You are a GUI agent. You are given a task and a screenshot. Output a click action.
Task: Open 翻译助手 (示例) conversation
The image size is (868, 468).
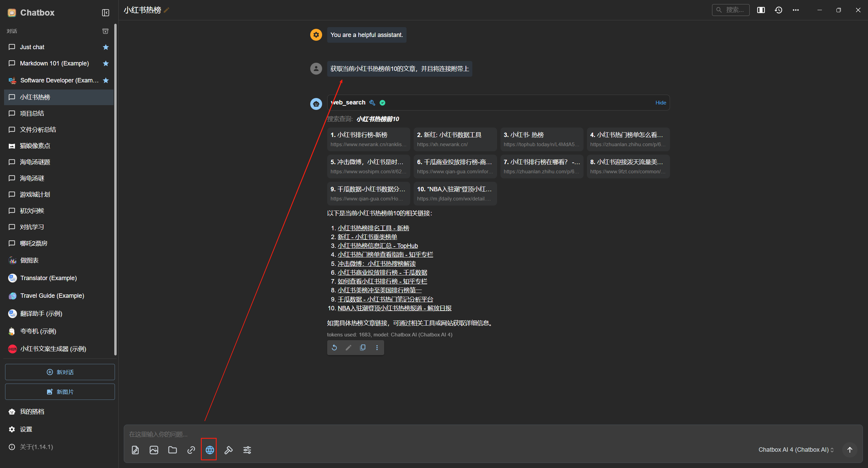[59, 314]
